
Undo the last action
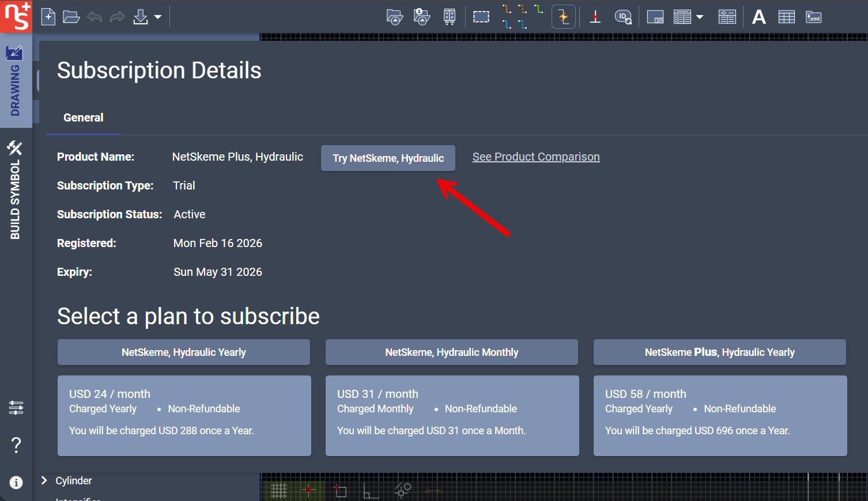[95, 17]
